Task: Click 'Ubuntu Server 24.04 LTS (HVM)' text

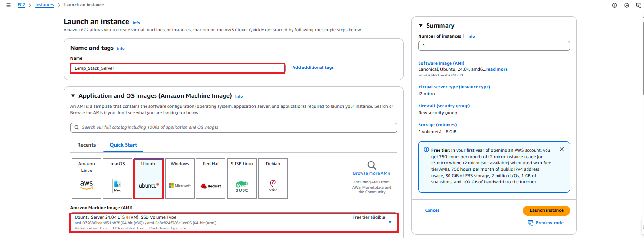Action: 107,217
